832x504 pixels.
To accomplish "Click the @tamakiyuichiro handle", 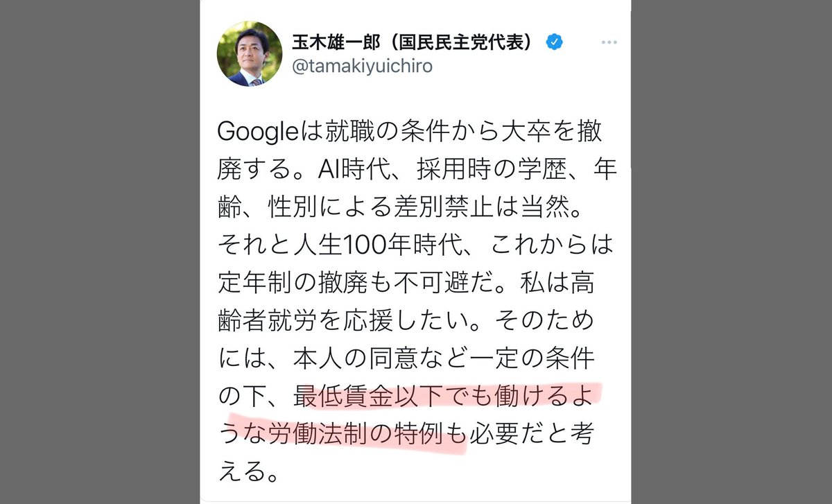I will coord(364,66).
